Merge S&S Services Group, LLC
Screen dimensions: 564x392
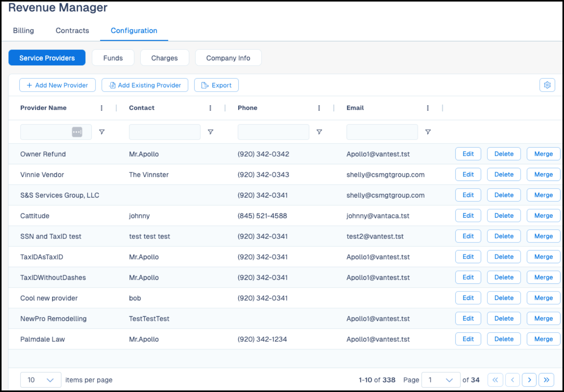coord(543,195)
